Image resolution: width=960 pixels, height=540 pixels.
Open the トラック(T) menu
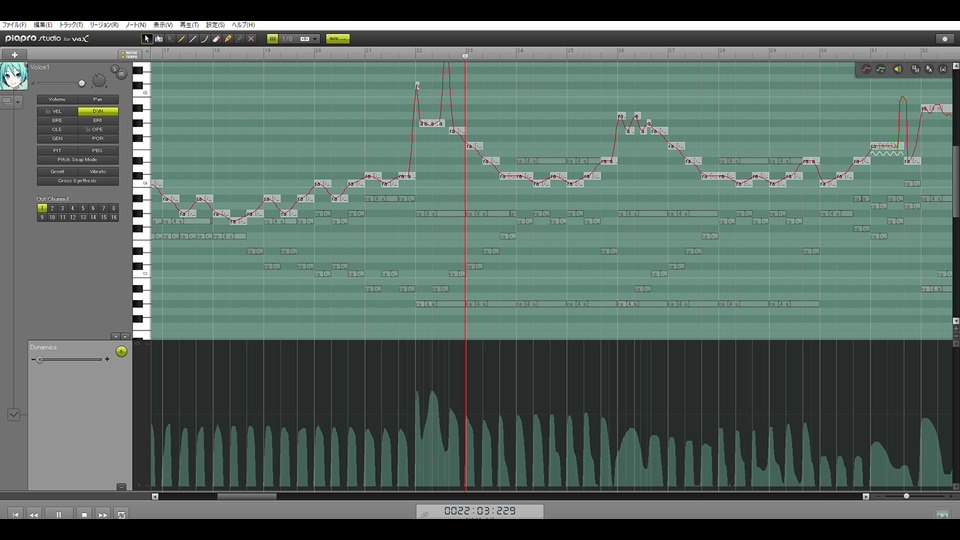(x=71, y=25)
